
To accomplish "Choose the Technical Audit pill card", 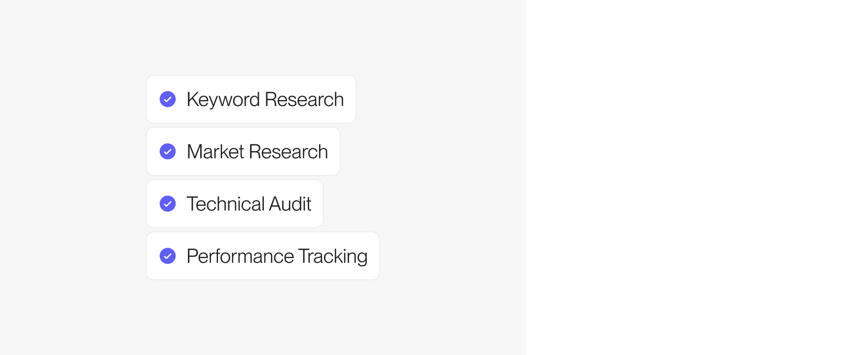I will [x=235, y=204].
